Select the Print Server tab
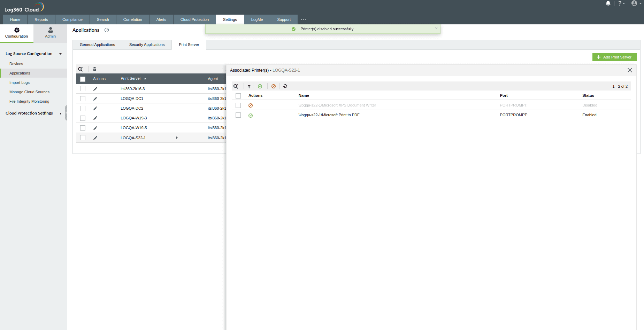Screen dimensions: 644x330 189,45
